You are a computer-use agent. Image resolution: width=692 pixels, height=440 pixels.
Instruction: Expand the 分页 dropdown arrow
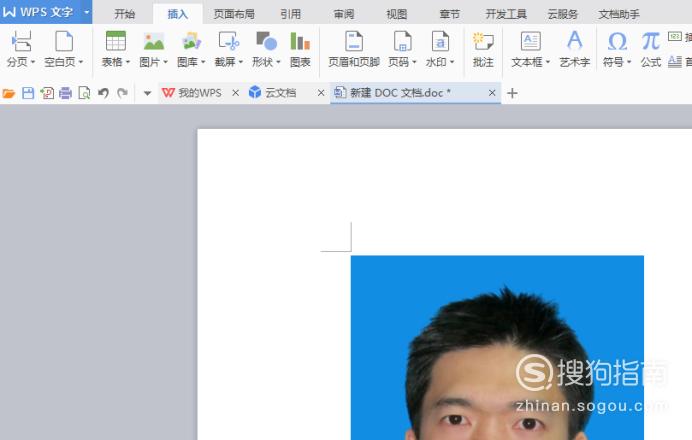tap(33, 62)
